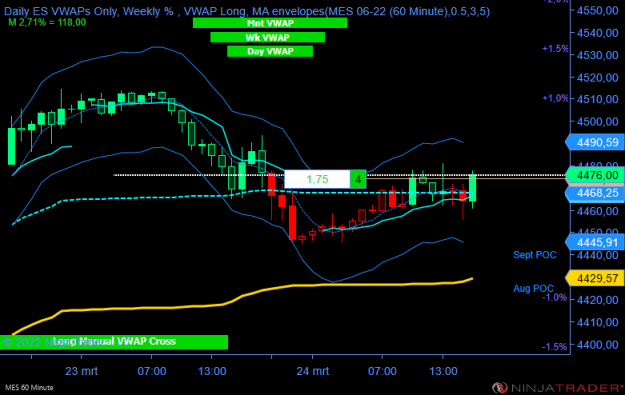
Task: Click the M 2,71% = 118,00 readout
Action: click(x=47, y=22)
